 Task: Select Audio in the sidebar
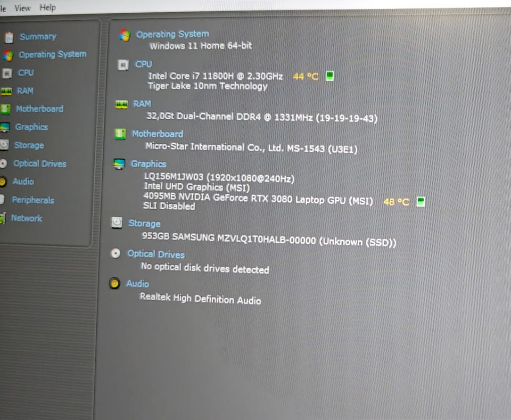tap(23, 182)
